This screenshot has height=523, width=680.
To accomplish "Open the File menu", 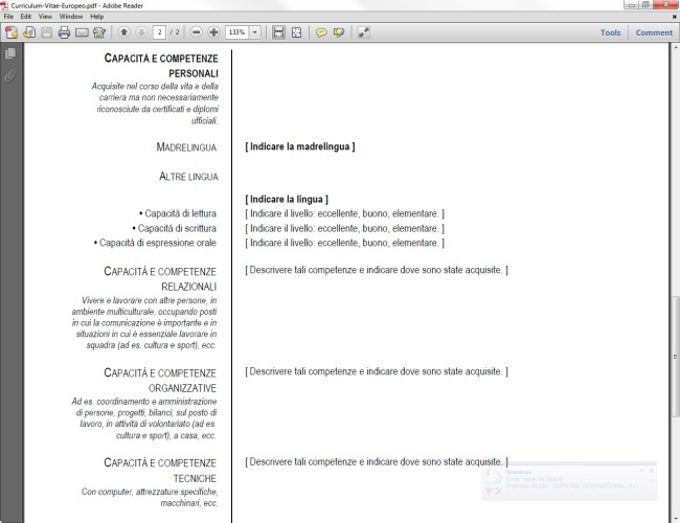I will click(x=8, y=16).
